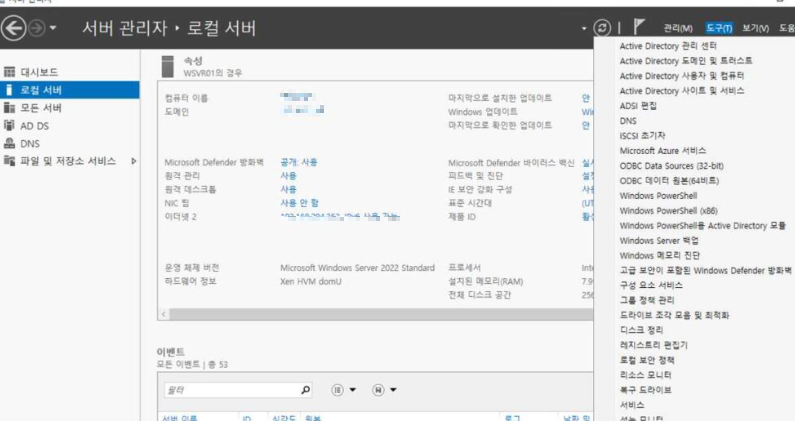Open the navigation history dropdown arrow
This screenshot has width=795, height=421.
[x=53, y=28]
